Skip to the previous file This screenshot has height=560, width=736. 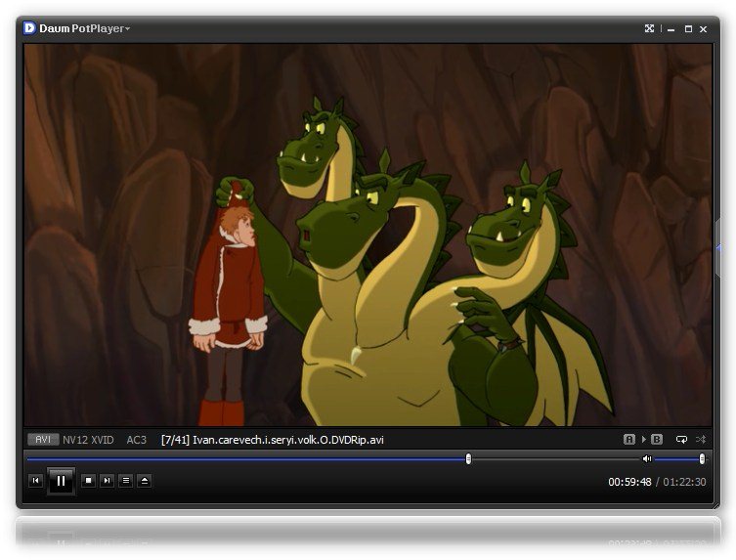click(x=35, y=481)
